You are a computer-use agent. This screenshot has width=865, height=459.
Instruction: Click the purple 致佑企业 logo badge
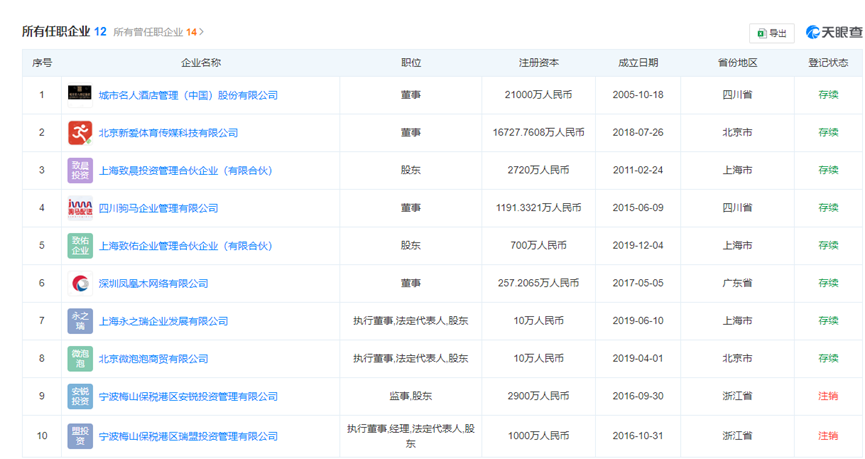[80, 246]
